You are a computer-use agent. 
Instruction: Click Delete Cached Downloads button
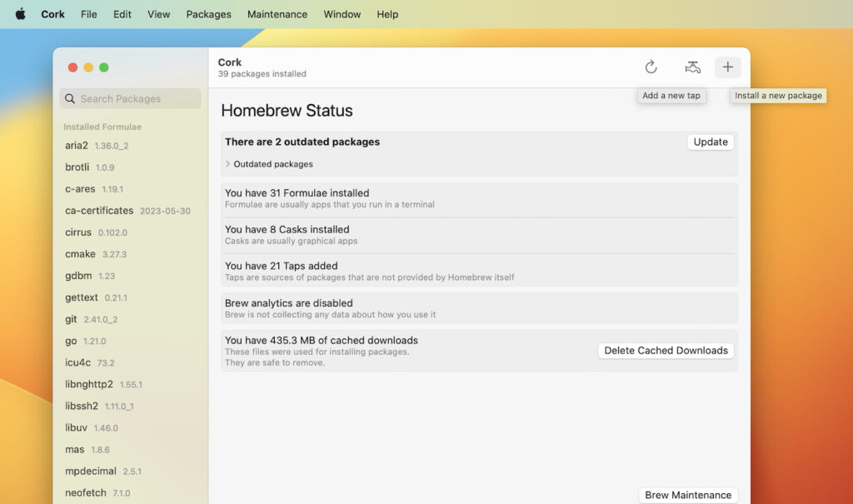(x=666, y=351)
